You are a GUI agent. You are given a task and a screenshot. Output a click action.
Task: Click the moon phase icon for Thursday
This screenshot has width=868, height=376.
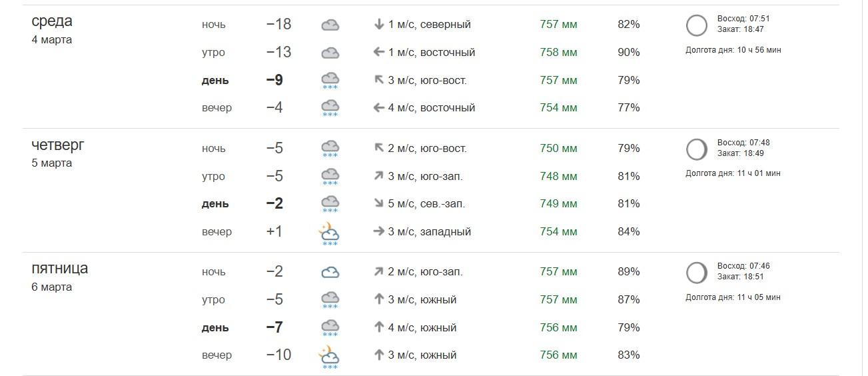696,149
